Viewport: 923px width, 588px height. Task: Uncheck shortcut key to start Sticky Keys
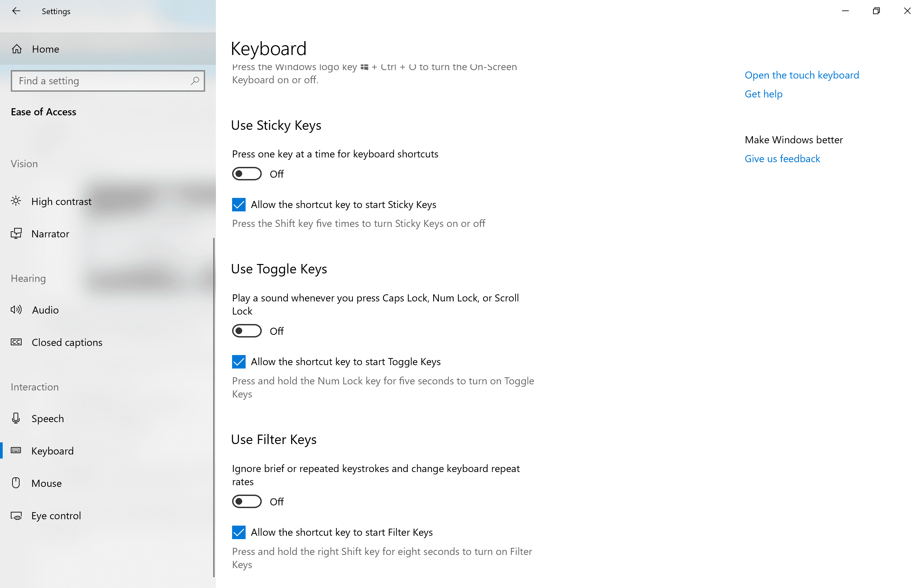(x=239, y=204)
